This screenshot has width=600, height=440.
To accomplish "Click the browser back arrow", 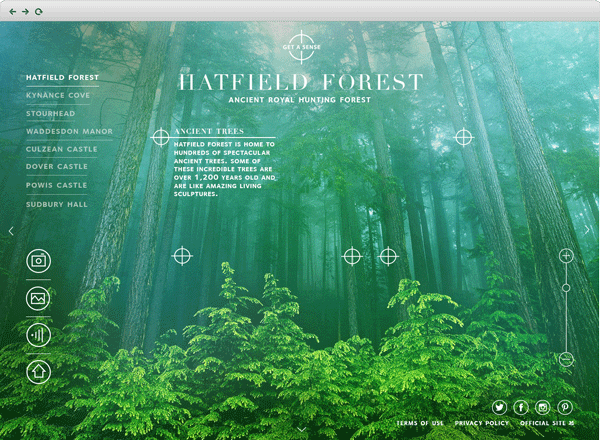I will click(13, 11).
